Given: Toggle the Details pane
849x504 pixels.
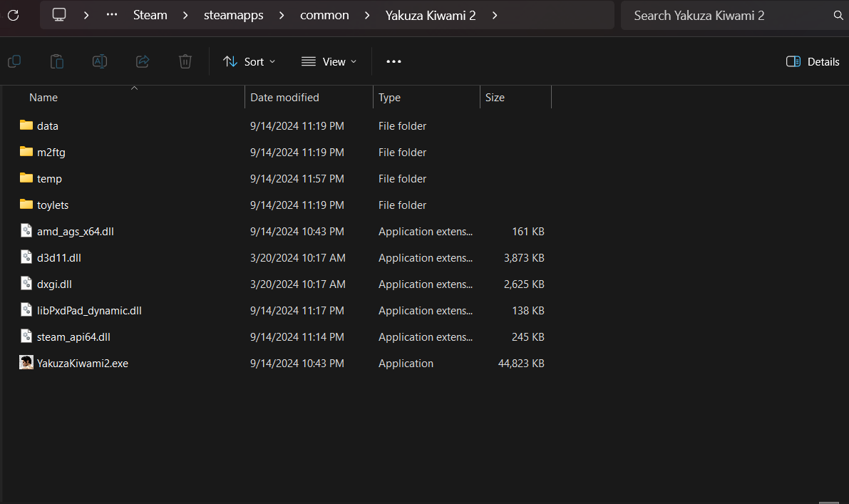Looking at the screenshot, I should click(x=813, y=61).
